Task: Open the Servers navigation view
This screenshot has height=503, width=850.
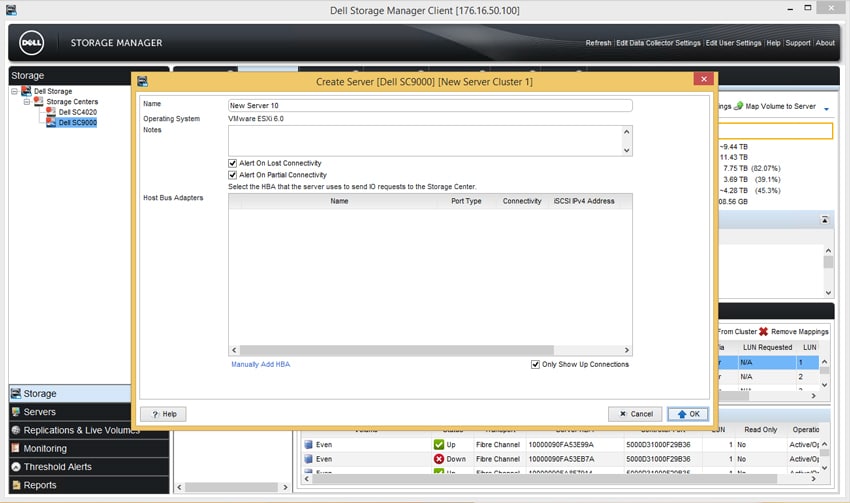Action: [x=70, y=412]
